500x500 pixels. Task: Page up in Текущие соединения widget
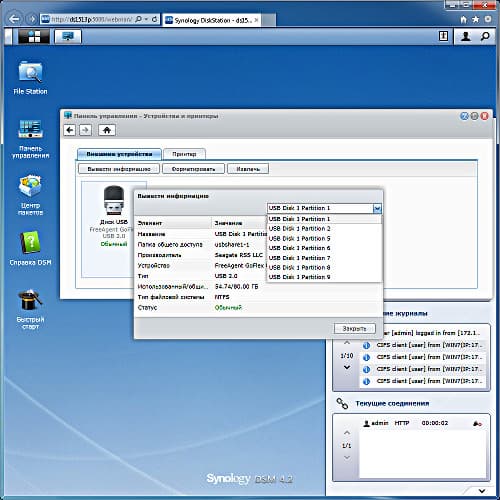pyautogui.click(x=347, y=433)
